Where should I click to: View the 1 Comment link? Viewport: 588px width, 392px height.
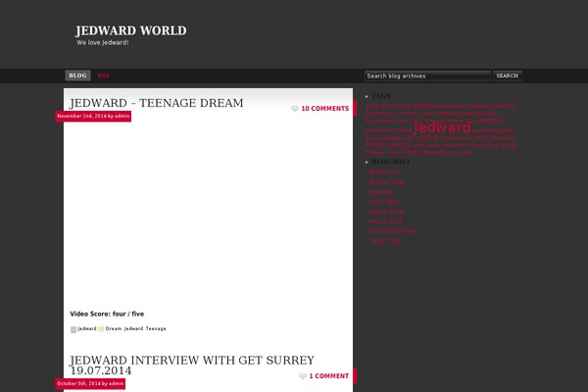point(329,376)
